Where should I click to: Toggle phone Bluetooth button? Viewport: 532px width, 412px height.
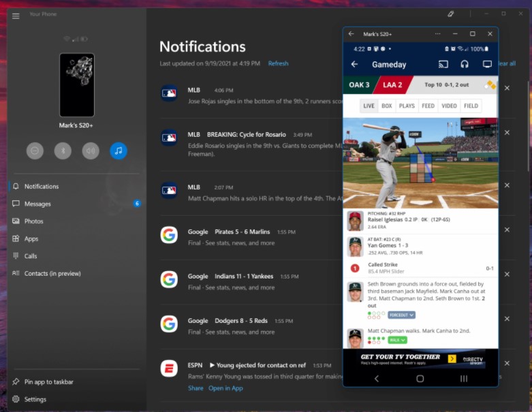[63, 150]
